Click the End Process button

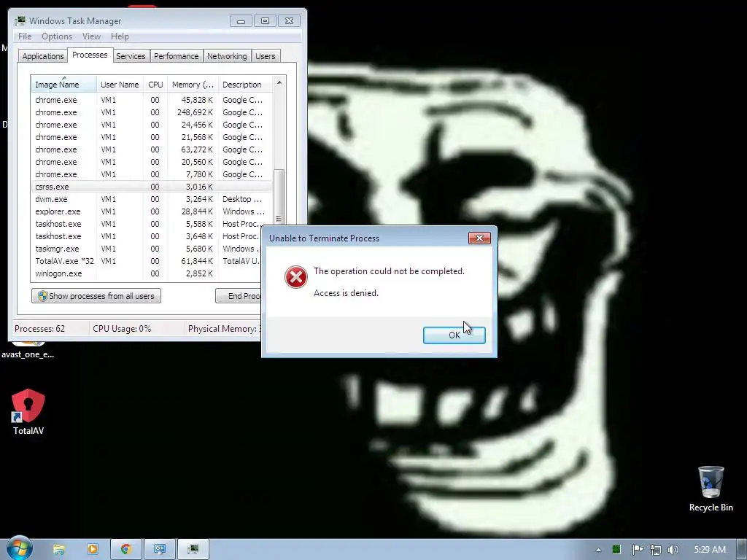click(239, 296)
